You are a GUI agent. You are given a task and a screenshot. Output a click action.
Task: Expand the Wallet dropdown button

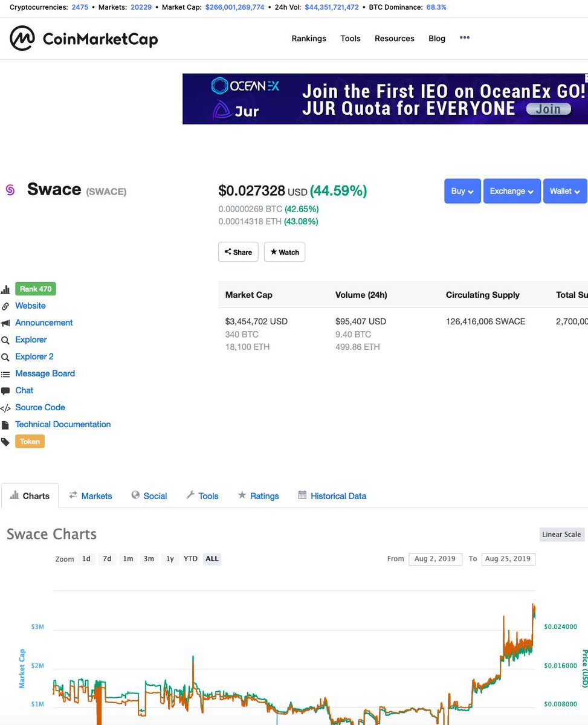click(x=565, y=191)
